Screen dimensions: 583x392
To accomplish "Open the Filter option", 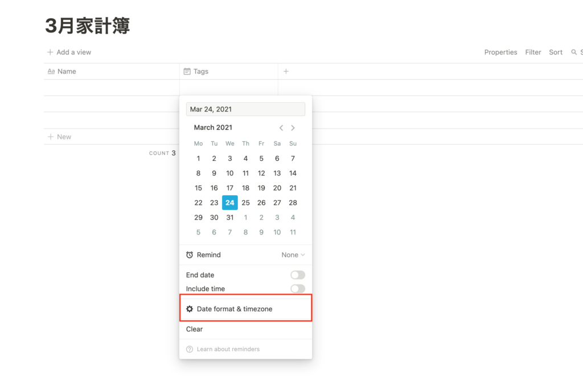I will pos(533,52).
